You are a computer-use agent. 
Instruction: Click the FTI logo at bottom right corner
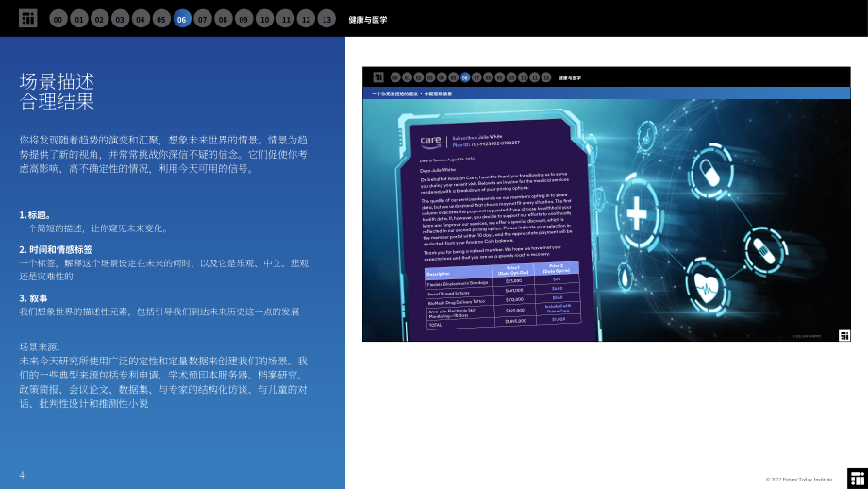point(858,479)
